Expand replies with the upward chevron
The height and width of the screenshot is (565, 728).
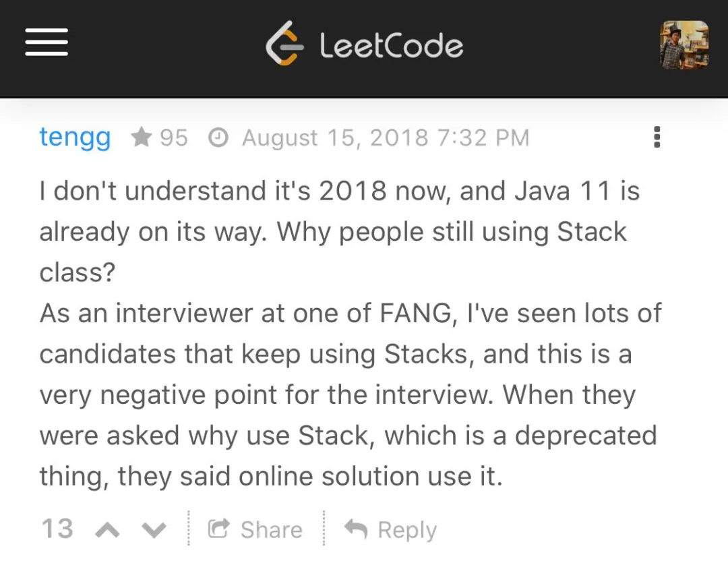(x=107, y=529)
